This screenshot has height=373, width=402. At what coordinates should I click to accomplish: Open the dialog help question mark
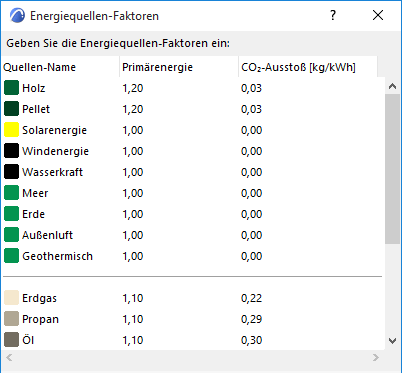click(333, 15)
